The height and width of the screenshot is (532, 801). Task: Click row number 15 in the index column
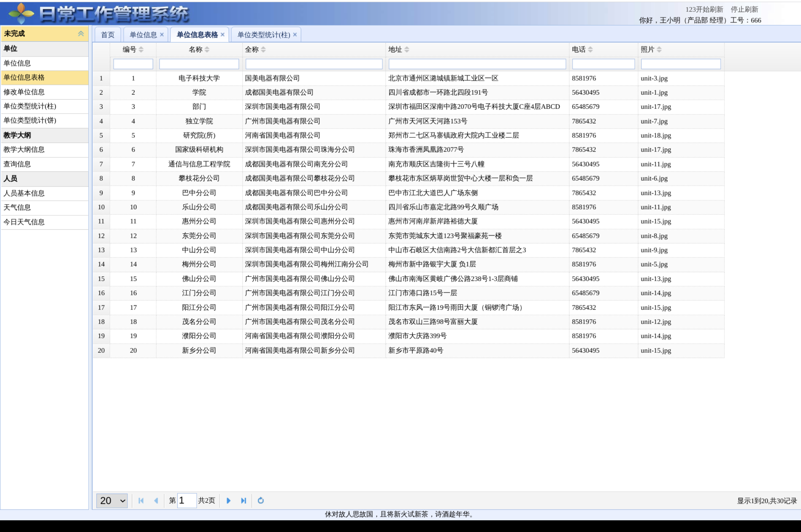pos(101,279)
